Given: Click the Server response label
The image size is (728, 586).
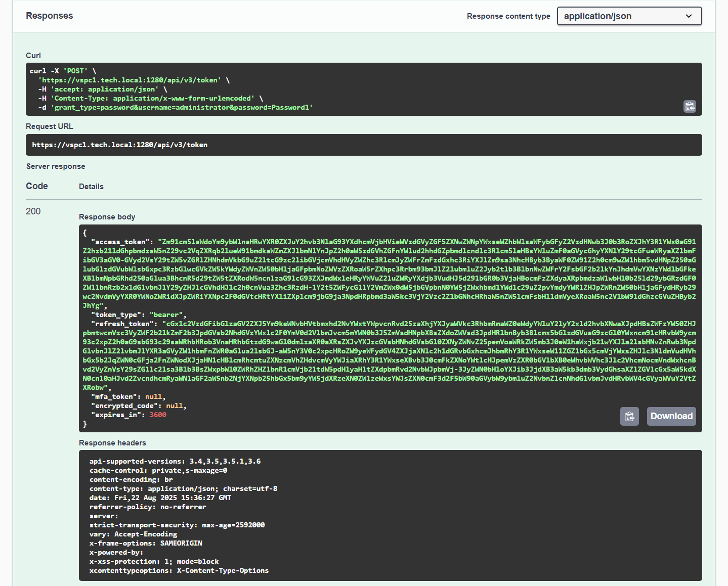Looking at the screenshot, I should (56, 166).
